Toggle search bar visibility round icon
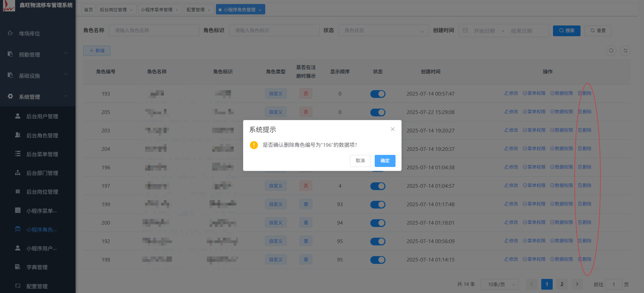The height and width of the screenshot is (293, 644). [611, 51]
